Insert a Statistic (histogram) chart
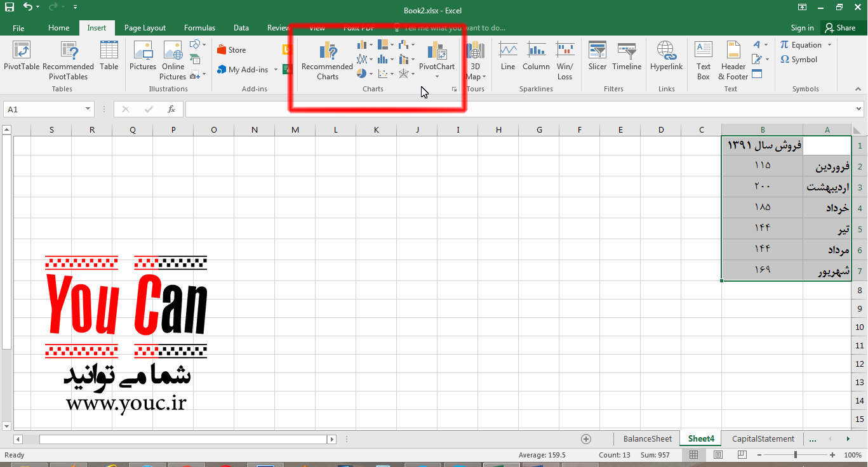This screenshot has height=467, width=868. [x=385, y=59]
